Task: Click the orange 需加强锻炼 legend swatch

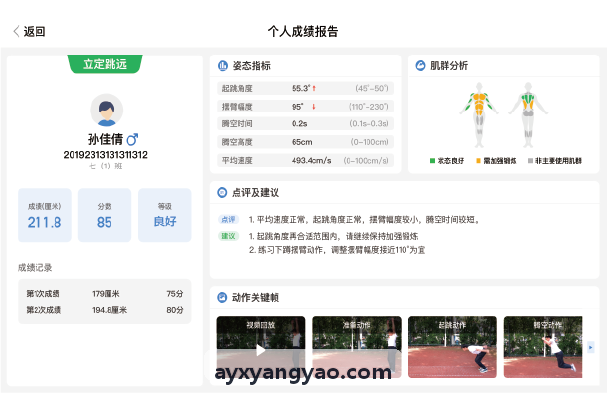Action: tap(478, 161)
